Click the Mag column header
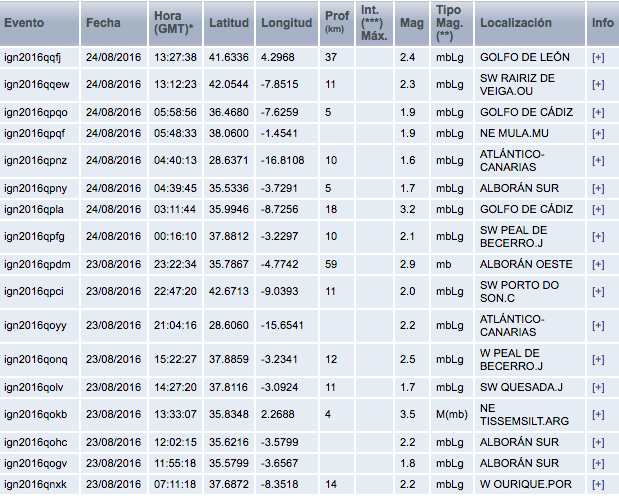This screenshot has width=619, height=496. pyautogui.click(x=411, y=22)
